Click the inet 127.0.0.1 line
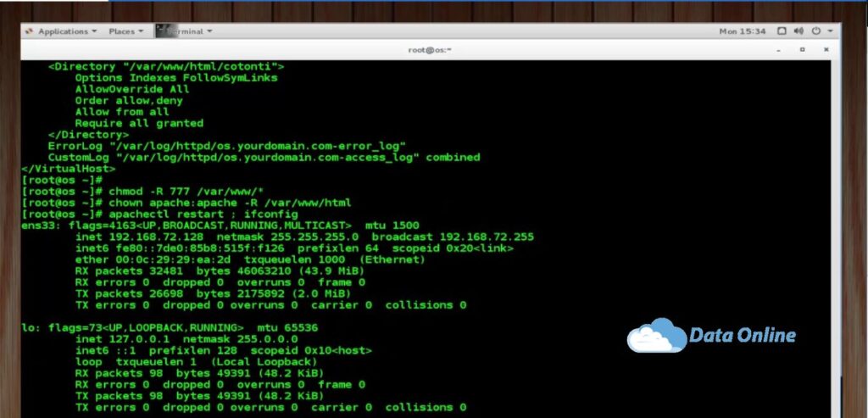The width and height of the screenshot is (868, 418). 186,339
